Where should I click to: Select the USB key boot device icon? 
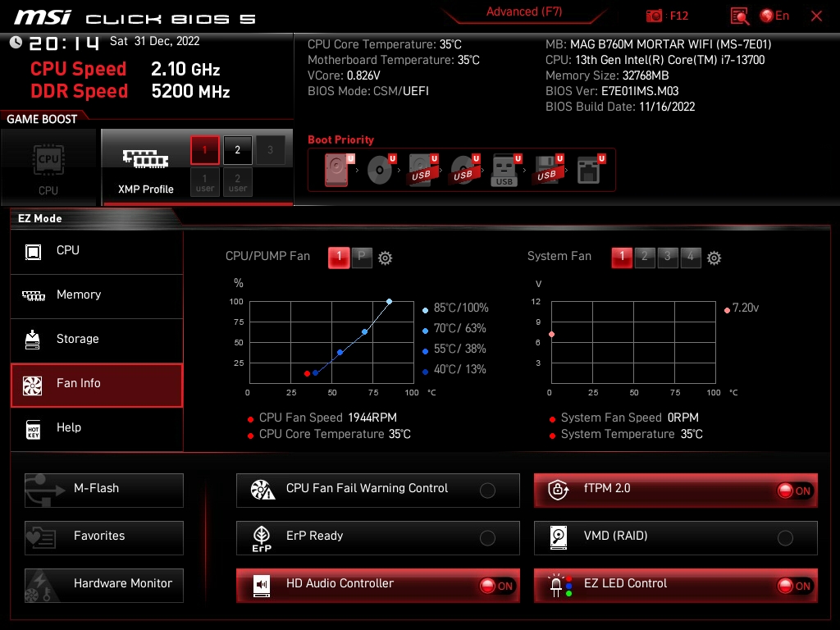[x=505, y=170]
